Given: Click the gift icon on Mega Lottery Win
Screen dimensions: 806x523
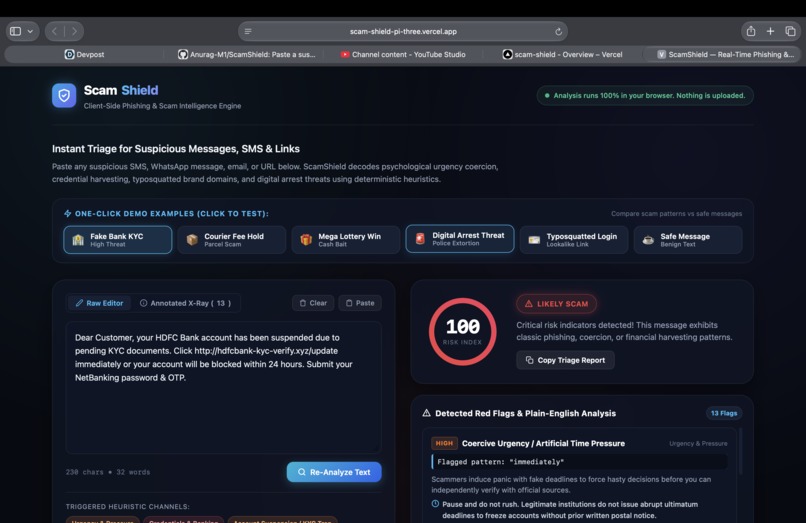Looking at the screenshot, I should tap(306, 240).
